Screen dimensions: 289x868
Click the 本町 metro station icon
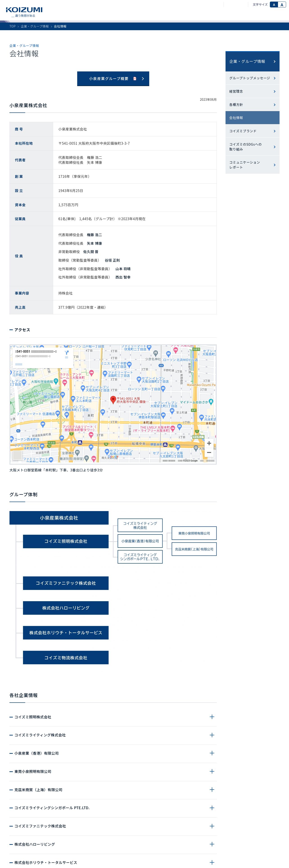(80, 442)
